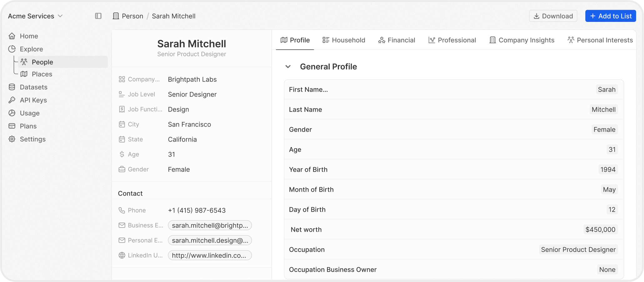Click the Add to List button
This screenshot has width=644, height=282.
(x=611, y=16)
